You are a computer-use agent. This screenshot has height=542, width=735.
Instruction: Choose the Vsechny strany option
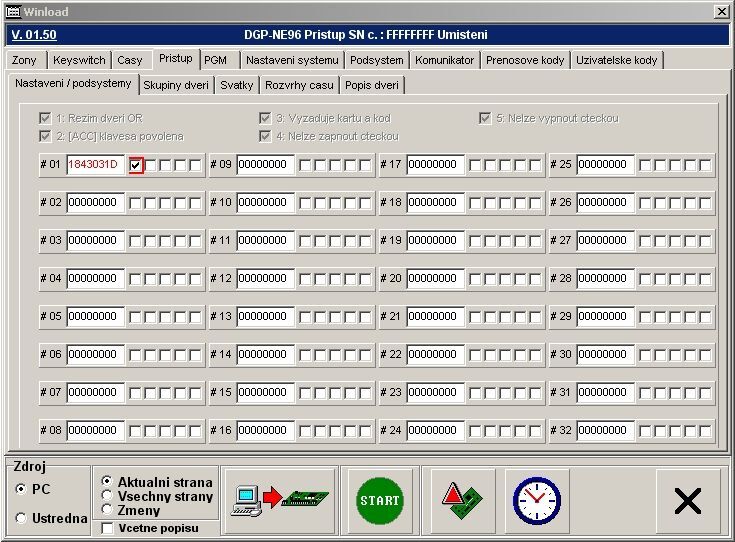[107, 496]
